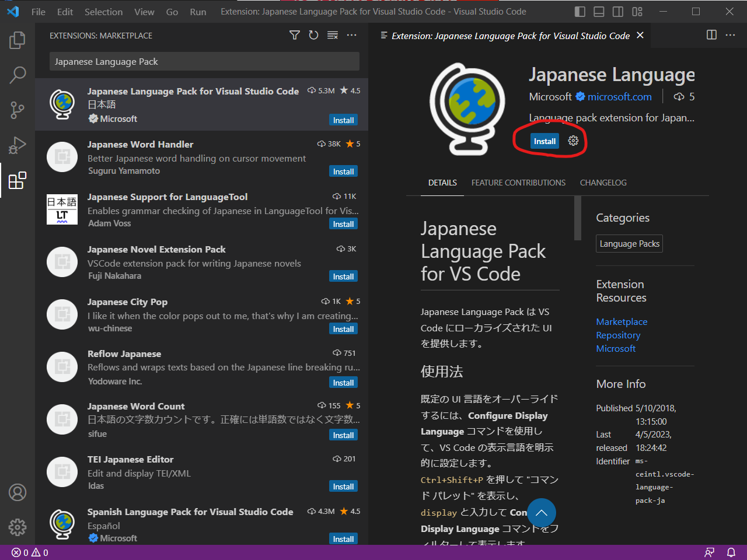This screenshot has width=747, height=560.
Task: Open the Explorer view in activity bar
Action: coord(18,40)
